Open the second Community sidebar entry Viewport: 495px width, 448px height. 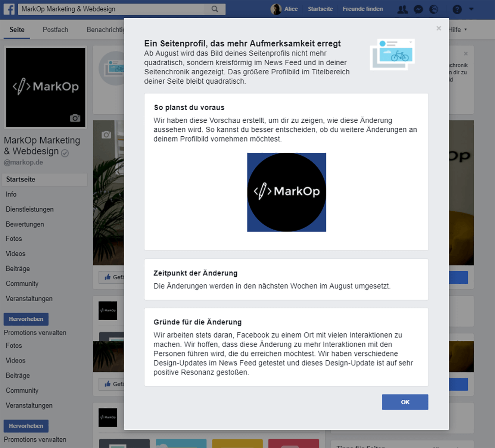click(22, 391)
